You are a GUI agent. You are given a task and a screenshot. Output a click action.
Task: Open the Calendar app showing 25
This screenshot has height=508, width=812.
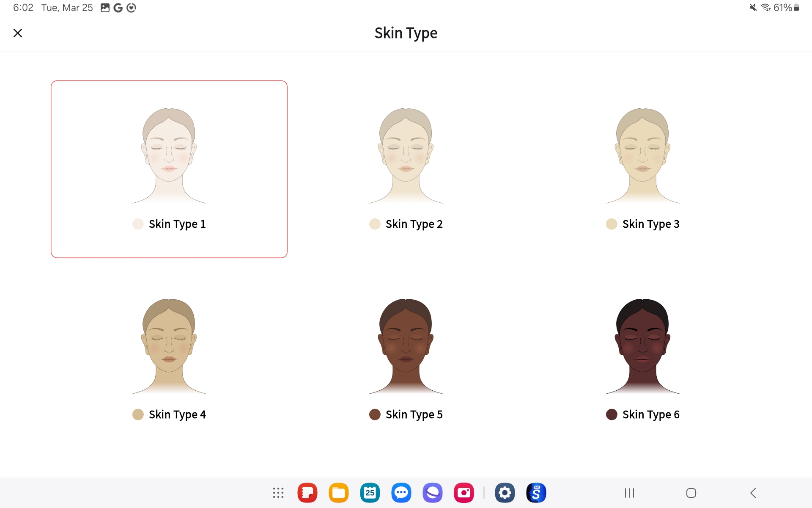tap(370, 493)
